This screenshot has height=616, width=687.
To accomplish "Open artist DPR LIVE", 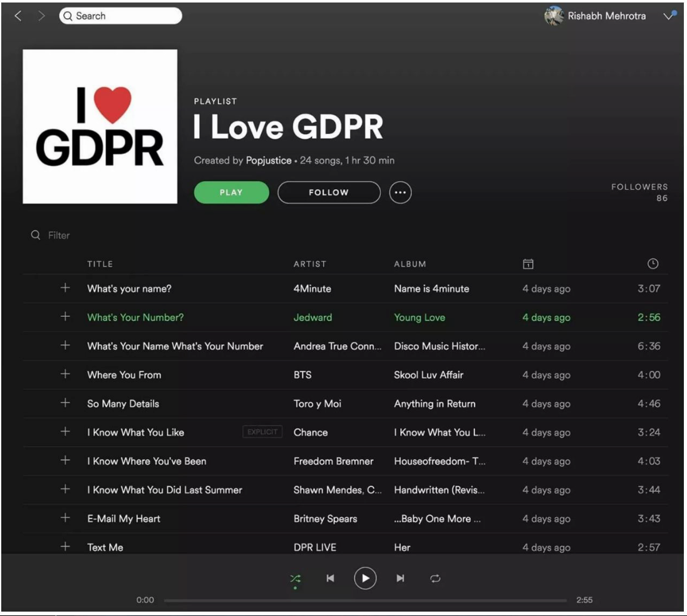I will point(315,548).
